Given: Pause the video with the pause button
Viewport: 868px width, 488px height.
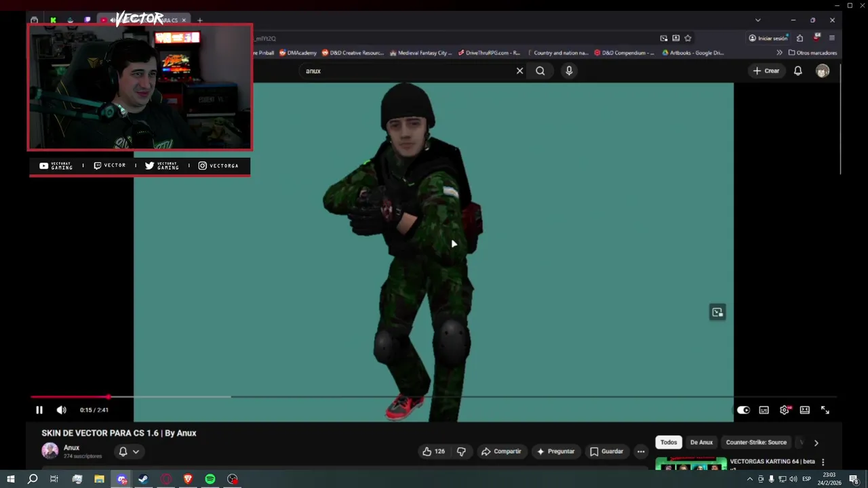Looking at the screenshot, I should [39, 410].
